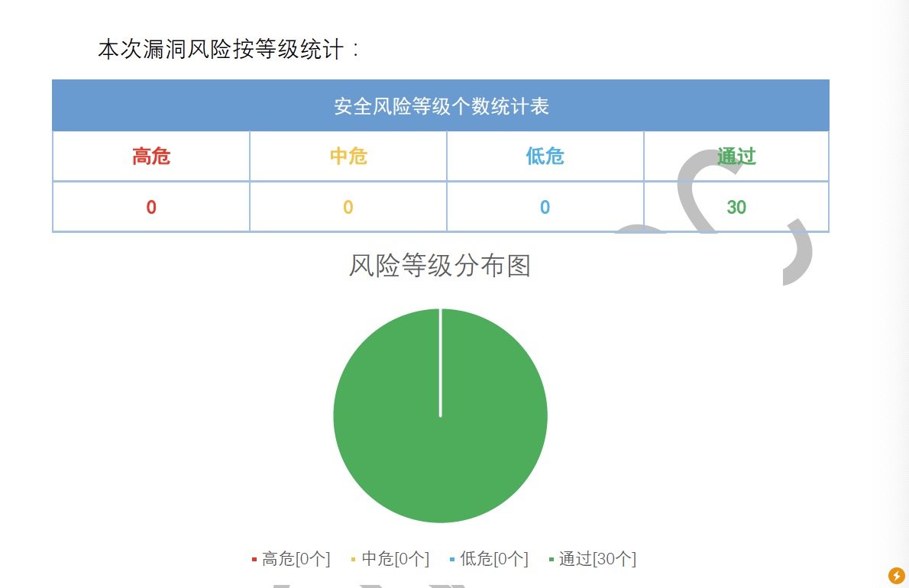The width and height of the screenshot is (909, 588).
Task: Select the green 通过 column header cell
Action: pyautogui.click(x=736, y=157)
